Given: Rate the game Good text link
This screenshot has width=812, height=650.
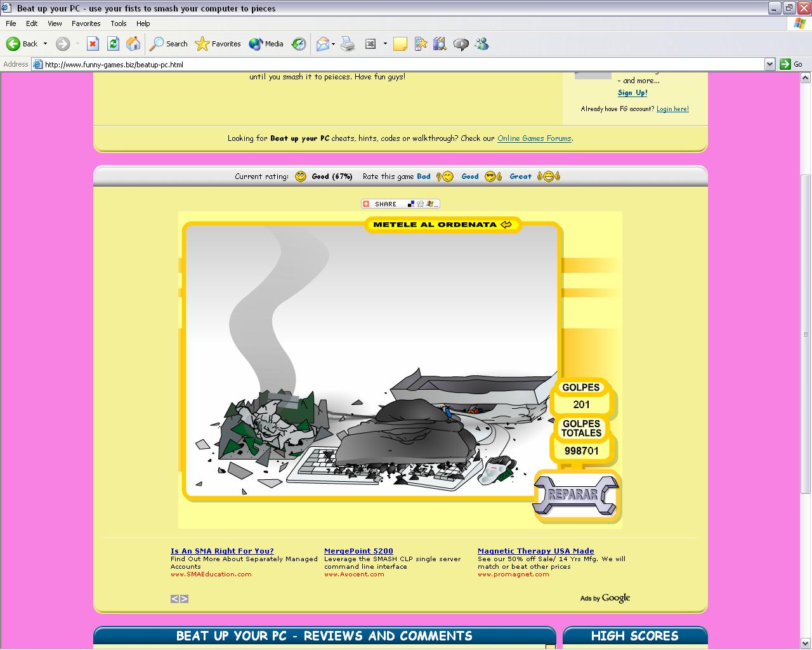Looking at the screenshot, I should 470,176.
